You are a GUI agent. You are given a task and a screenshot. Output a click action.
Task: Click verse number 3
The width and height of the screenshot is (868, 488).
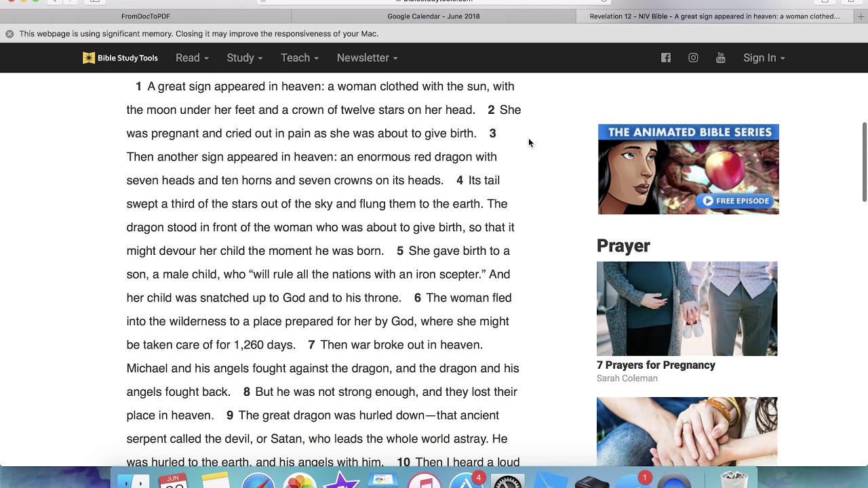[492, 134]
